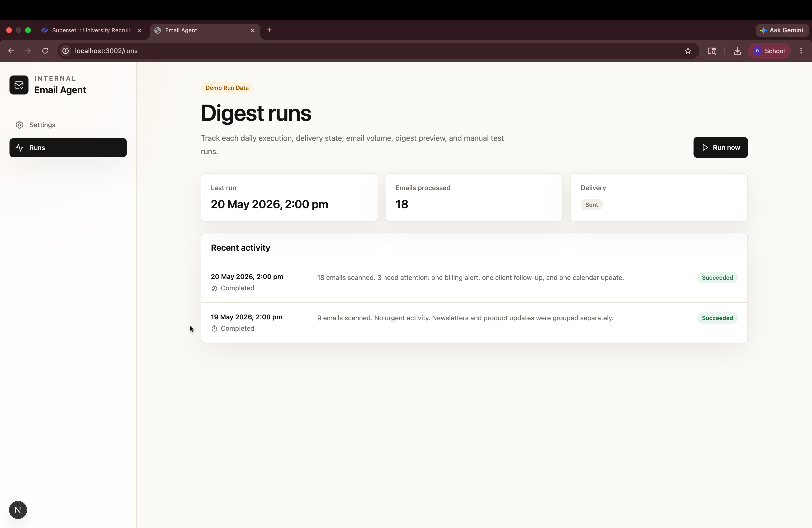Open the Google Lens search icon
The width and height of the screenshot is (812, 528).
(x=712, y=51)
